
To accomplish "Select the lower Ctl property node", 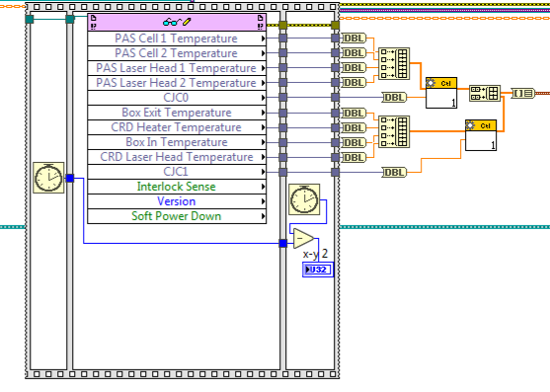I will point(481,135).
